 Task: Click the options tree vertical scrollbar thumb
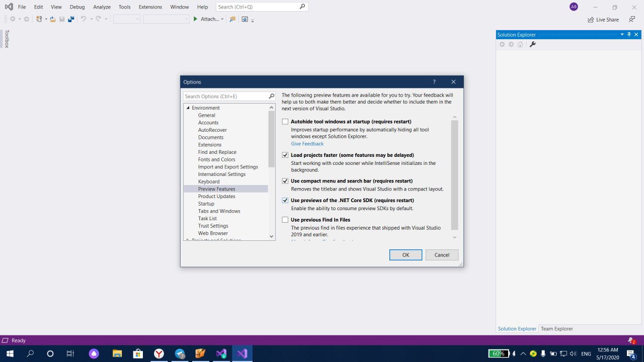point(272,139)
